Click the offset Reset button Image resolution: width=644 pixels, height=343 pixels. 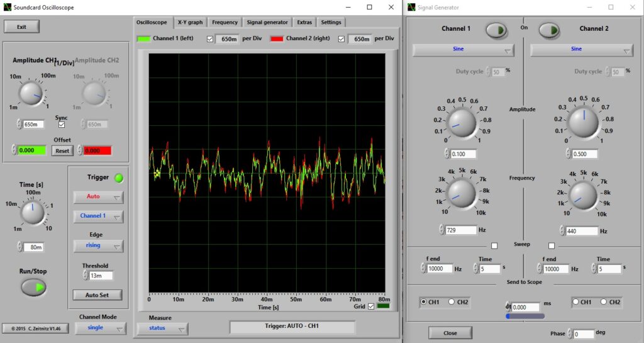(x=62, y=151)
